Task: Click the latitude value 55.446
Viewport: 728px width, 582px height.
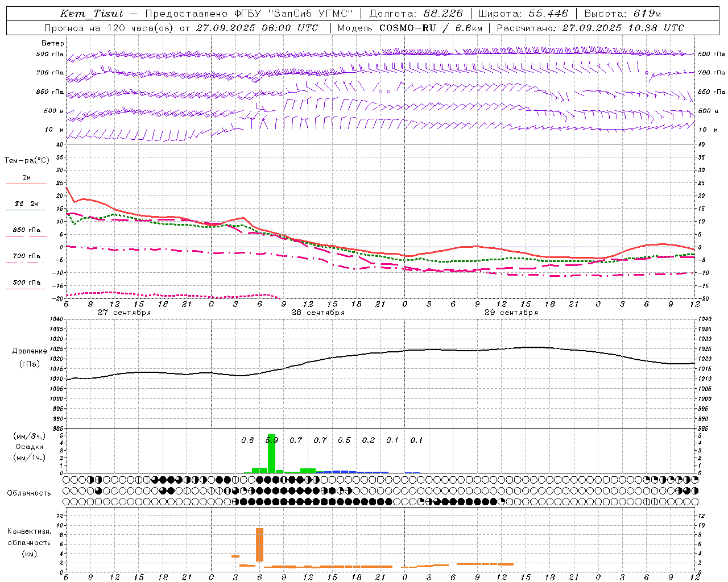Action: (x=548, y=14)
